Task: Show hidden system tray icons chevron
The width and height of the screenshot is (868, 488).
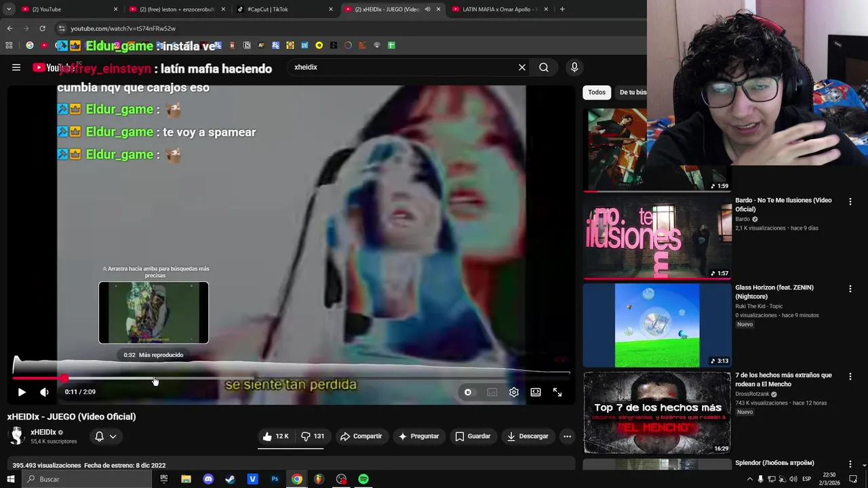Action: pyautogui.click(x=749, y=479)
